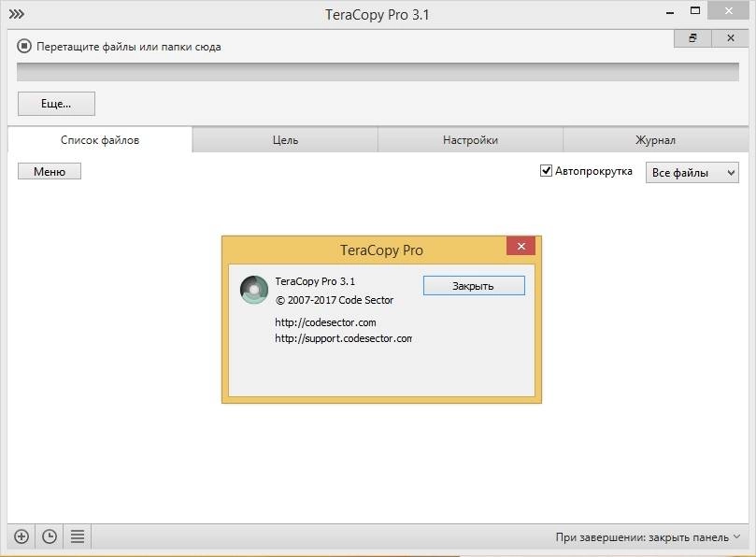Image resolution: width=756 pixels, height=557 pixels.
Task: Toggle the Автопрокрутка checkbox
Action: (x=546, y=171)
